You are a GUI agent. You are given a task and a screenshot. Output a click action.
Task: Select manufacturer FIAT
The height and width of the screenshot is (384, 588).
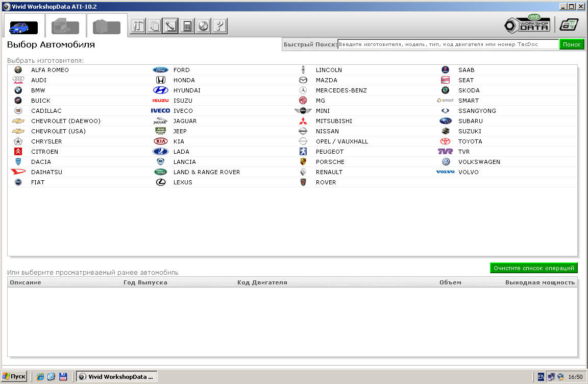click(38, 182)
